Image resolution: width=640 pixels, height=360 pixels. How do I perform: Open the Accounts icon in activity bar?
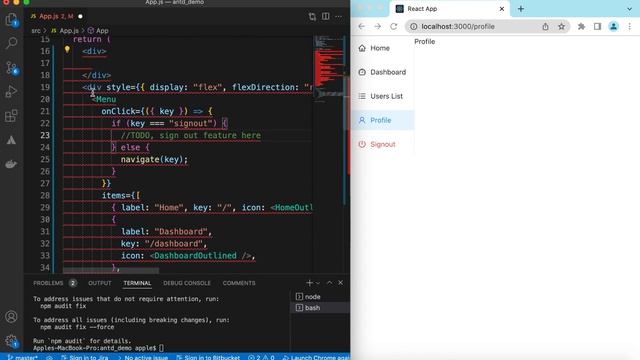tap(11, 316)
